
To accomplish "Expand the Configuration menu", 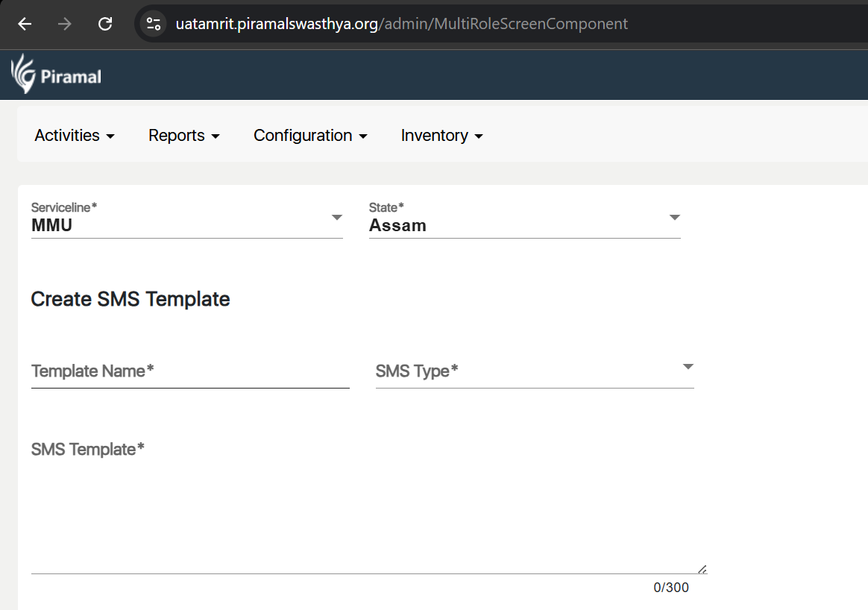I will click(310, 136).
